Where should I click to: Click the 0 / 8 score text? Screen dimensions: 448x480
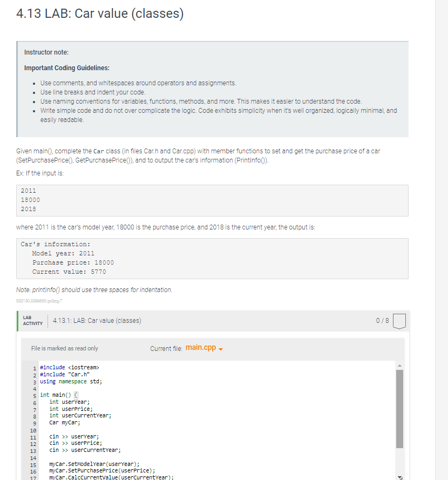tap(382, 321)
